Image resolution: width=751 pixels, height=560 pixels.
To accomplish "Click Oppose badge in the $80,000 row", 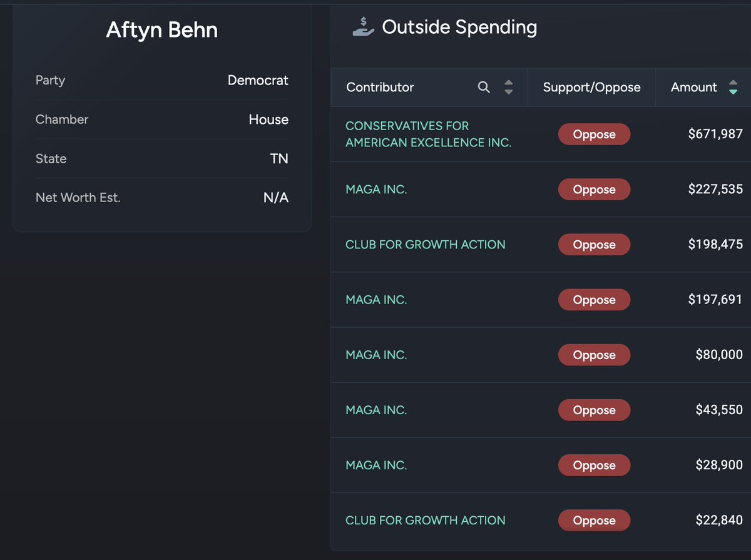I will click(x=594, y=355).
